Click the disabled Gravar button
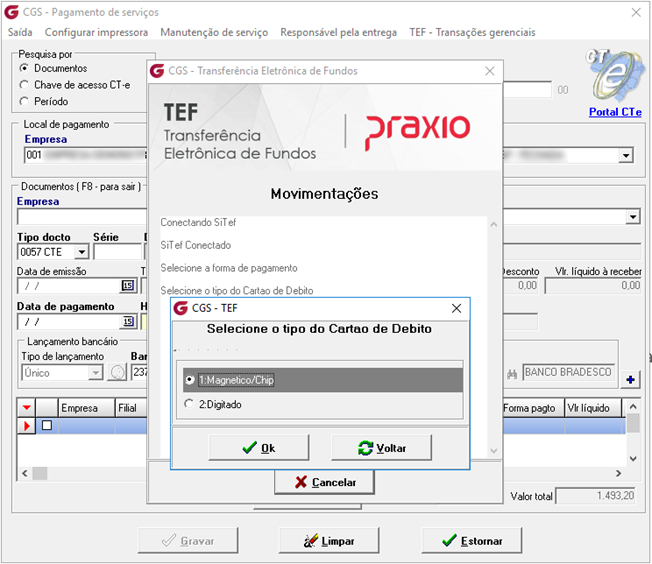The height and width of the screenshot is (564, 652). (x=188, y=540)
